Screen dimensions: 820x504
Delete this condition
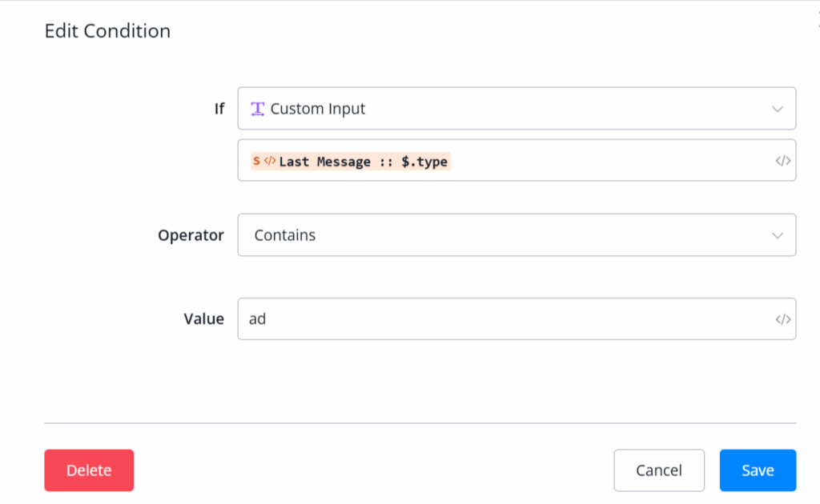click(x=89, y=470)
